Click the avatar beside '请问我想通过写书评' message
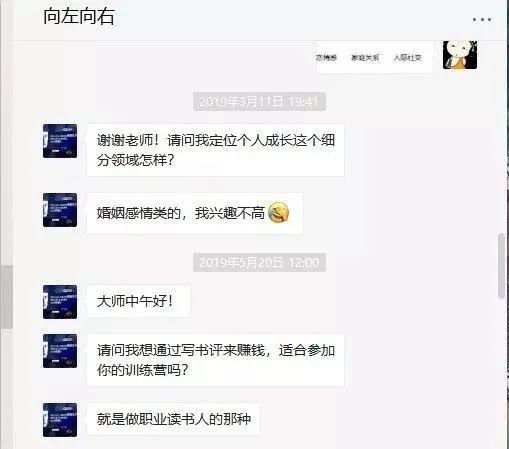The height and width of the screenshot is (449, 509). (60, 351)
